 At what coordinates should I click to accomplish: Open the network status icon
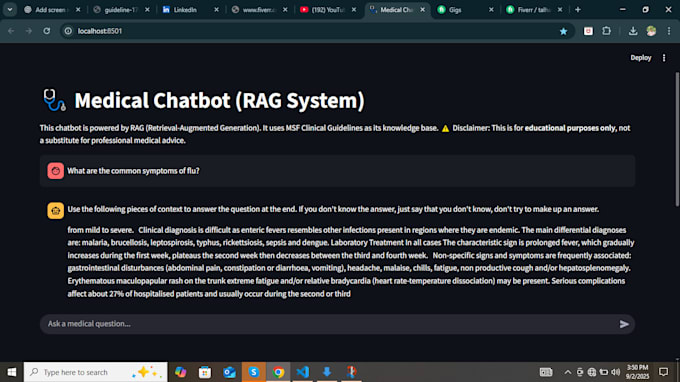(x=592, y=372)
